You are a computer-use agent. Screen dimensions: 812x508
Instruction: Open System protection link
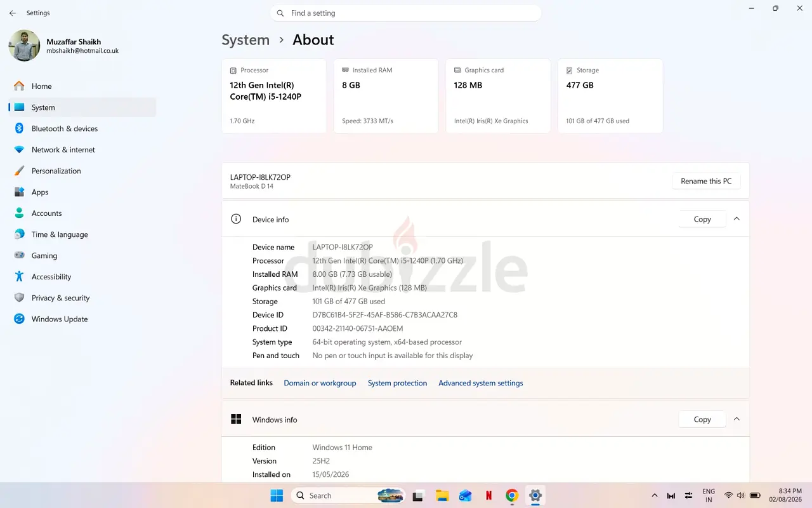pyautogui.click(x=397, y=384)
